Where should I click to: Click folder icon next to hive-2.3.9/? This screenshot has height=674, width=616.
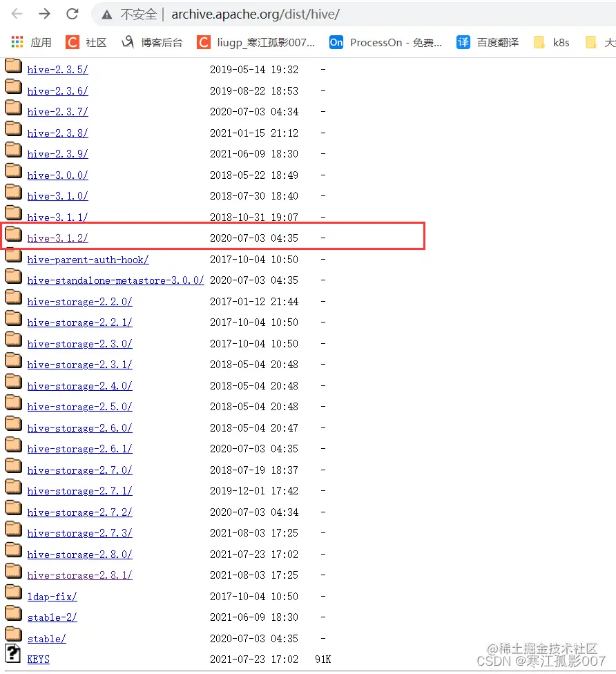[13, 150]
